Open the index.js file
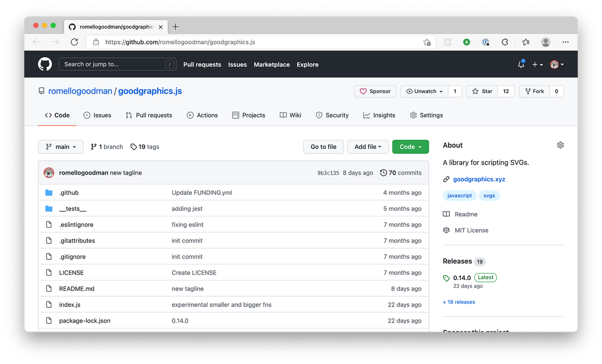This screenshot has width=602, height=364. pyautogui.click(x=70, y=305)
